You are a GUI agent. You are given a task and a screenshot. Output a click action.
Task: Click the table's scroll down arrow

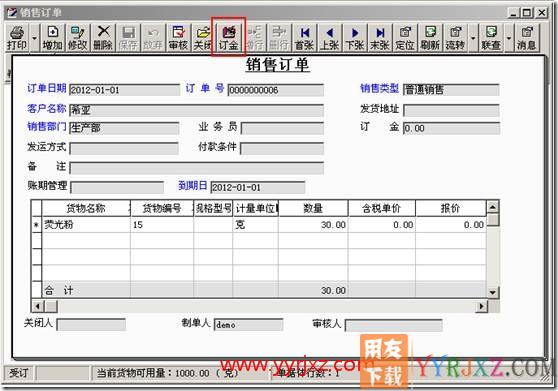[x=493, y=292]
